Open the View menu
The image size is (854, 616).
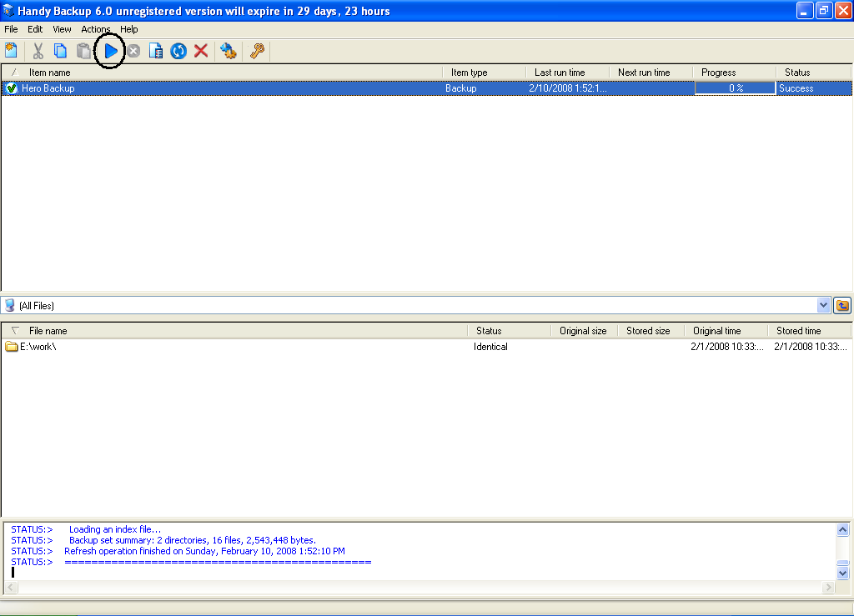[62, 29]
